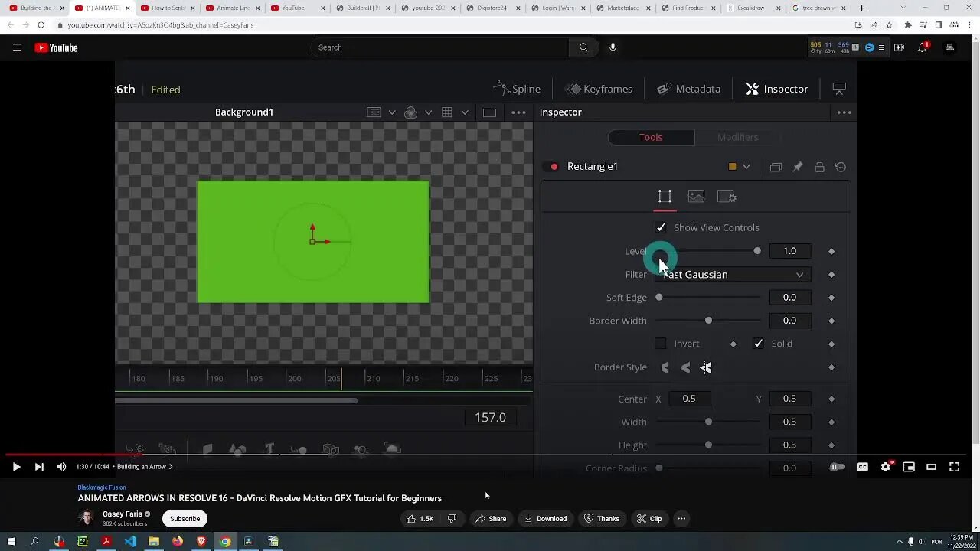The image size is (980, 551).
Task: Switch to the Tools tab
Action: coord(651,137)
